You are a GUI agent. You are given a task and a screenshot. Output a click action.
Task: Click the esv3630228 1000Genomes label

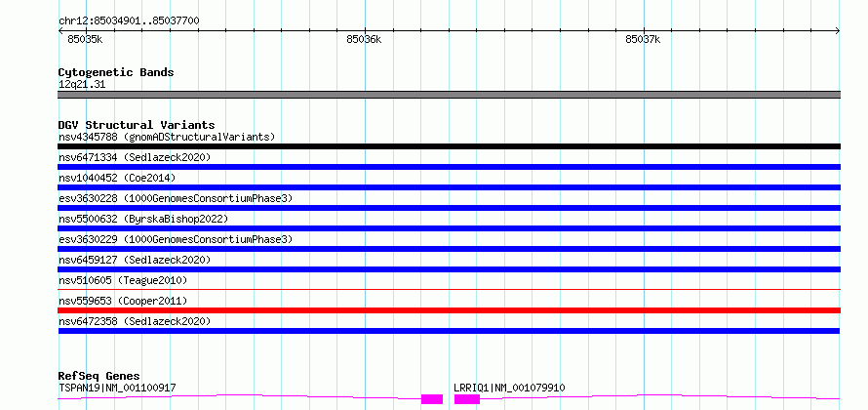click(x=176, y=198)
